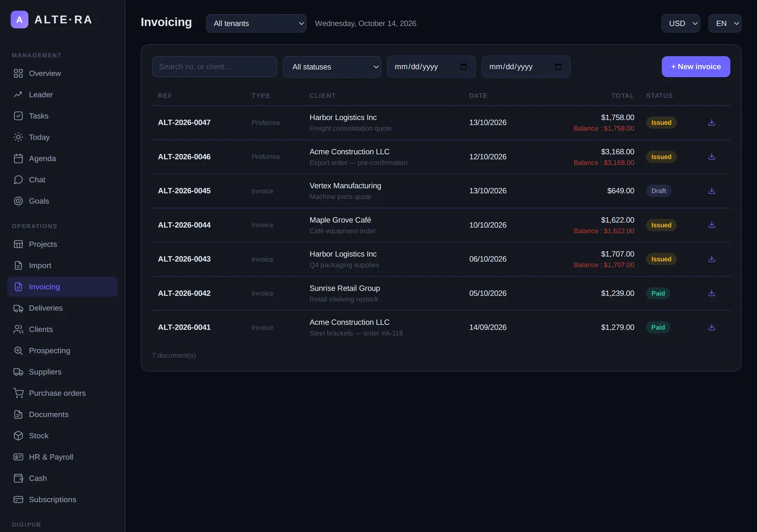Go to the Goals page
The height and width of the screenshot is (532, 757).
[62, 201]
